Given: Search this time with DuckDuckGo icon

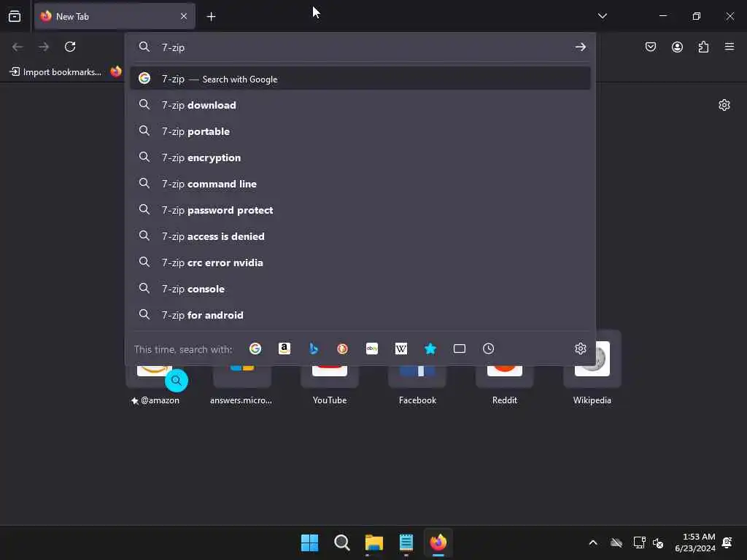Looking at the screenshot, I should [x=343, y=349].
